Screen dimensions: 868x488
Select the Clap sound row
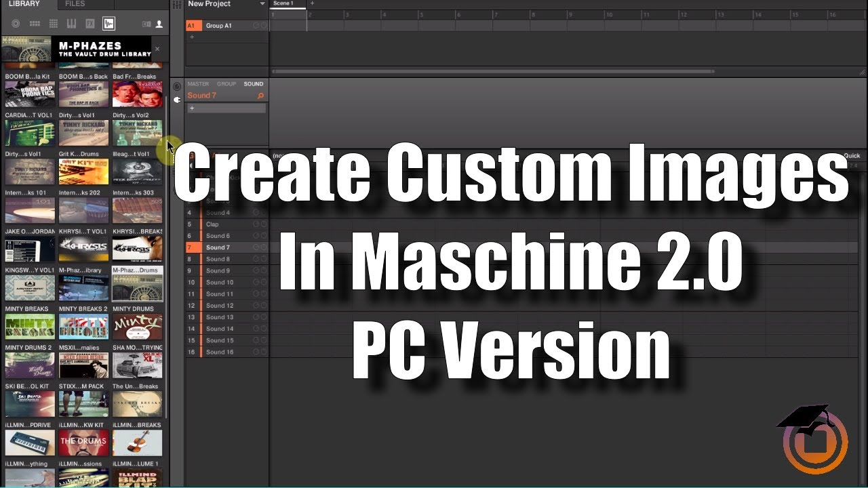(226, 224)
